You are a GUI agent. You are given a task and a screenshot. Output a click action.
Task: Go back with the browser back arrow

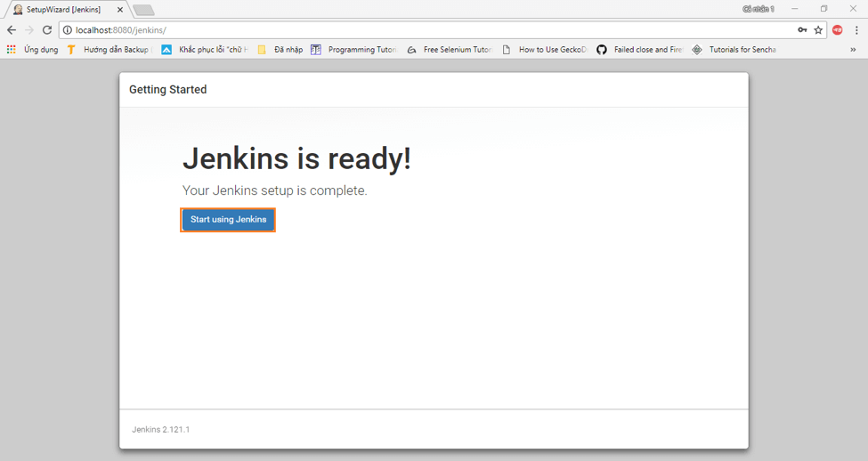pyautogui.click(x=12, y=30)
